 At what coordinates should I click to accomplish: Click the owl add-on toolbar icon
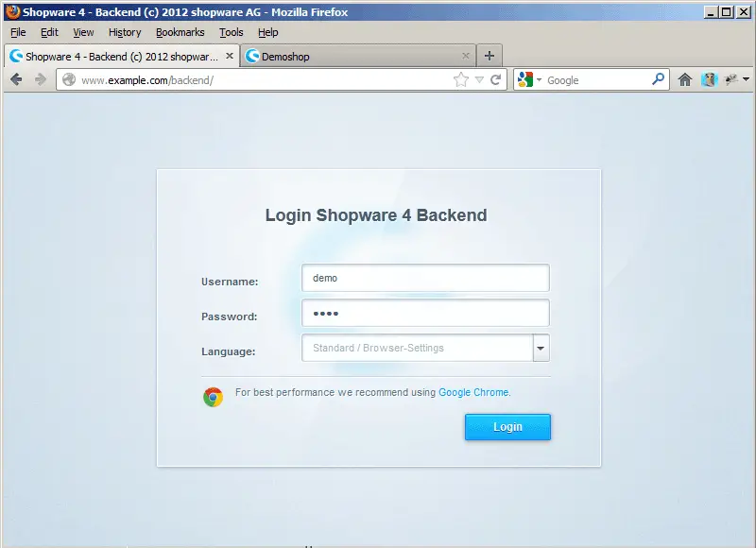click(710, 79)
